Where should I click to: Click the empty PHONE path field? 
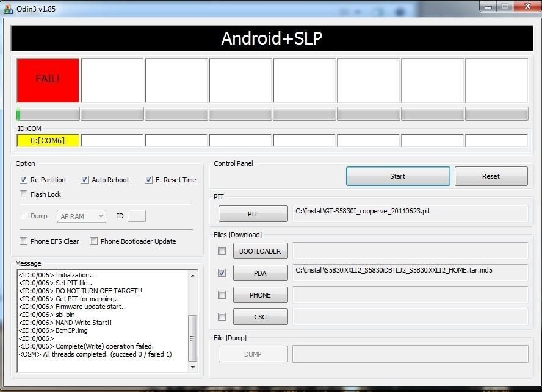pyautogui.click(x=410, y=294)
